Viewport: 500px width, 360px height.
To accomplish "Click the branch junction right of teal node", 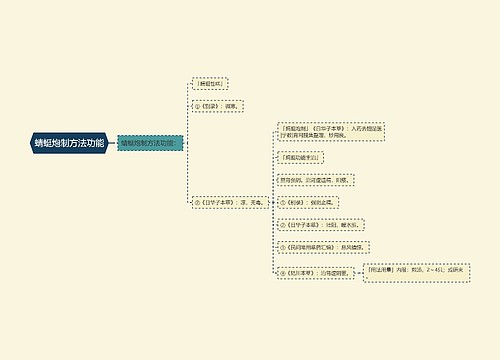I will pyautogui.click(x=186, y=143).
